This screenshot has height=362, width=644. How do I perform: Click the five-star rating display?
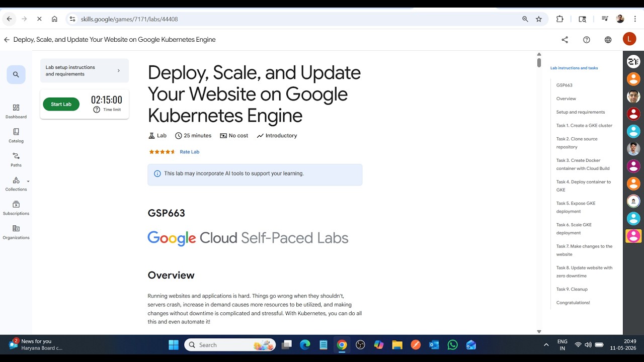tap(162, 152)
